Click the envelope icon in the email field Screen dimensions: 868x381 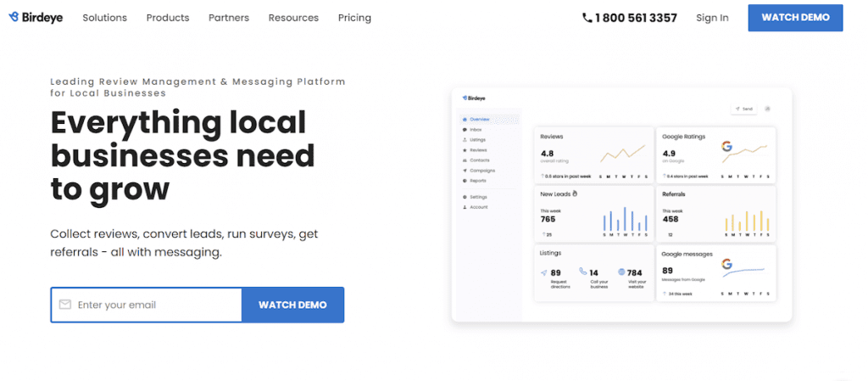[x=65, y=304]
